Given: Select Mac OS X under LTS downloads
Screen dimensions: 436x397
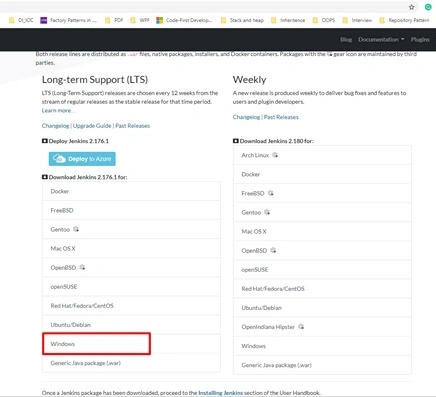Looking at the screenshot, I should (131, 248).
